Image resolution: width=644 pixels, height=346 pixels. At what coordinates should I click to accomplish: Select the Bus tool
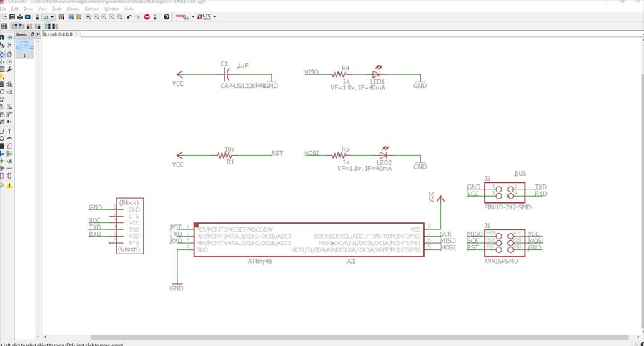(x=2, y=153)
